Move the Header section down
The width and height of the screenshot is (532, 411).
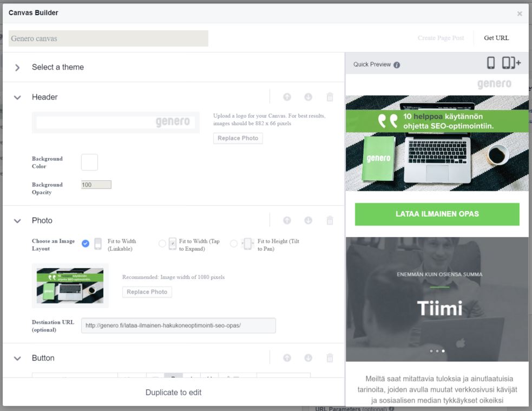point(308,97)
